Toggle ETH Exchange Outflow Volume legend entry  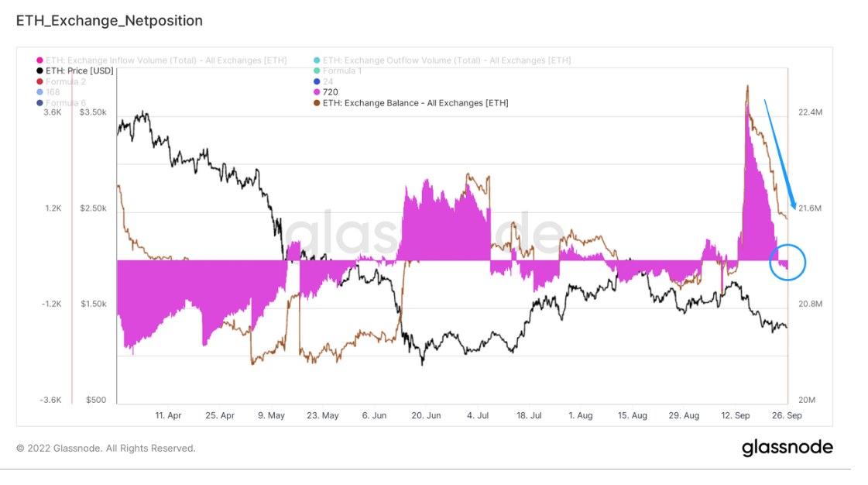coord(446,60)
